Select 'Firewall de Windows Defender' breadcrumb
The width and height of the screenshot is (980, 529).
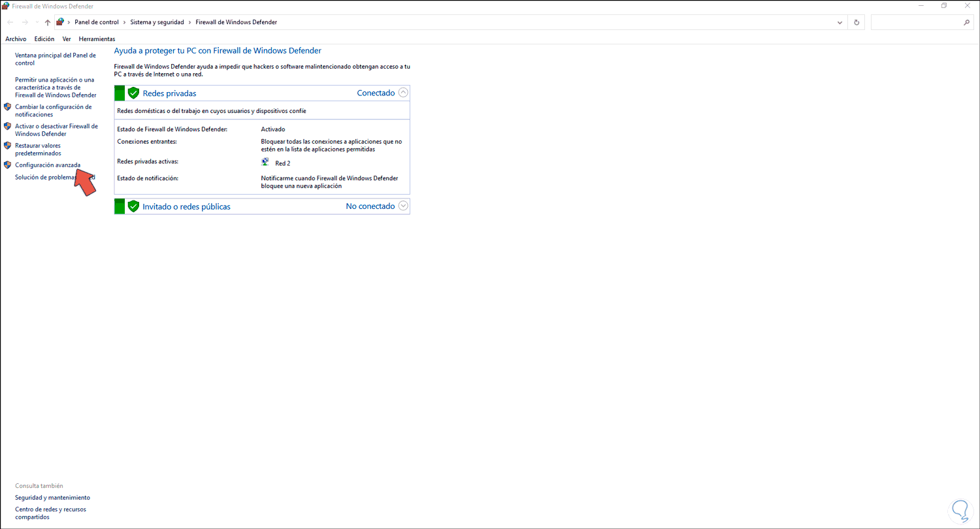click(237, 22)
